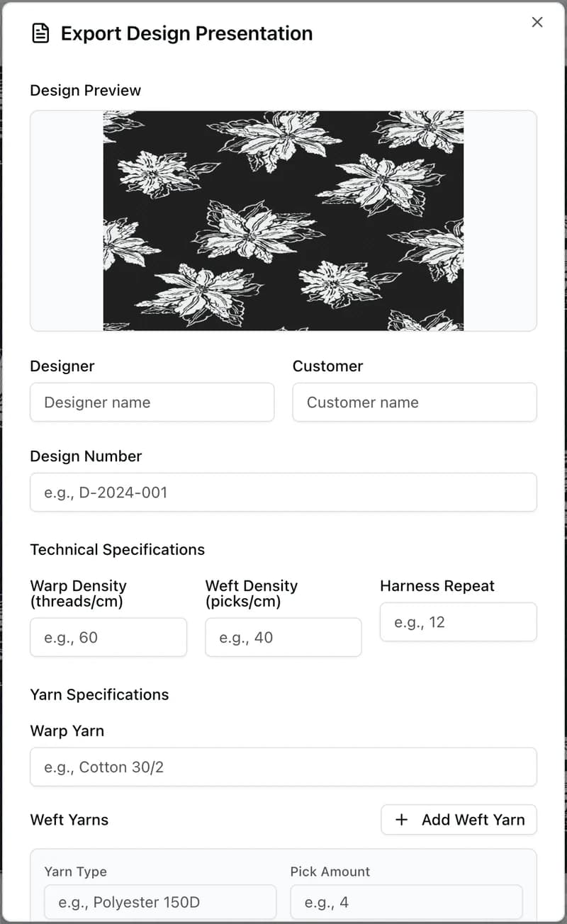The height and width of the screenshot is (924, 567).
Task: Click the Warp Yarn field with Cotton 30/2 placeholder
Action: coord(283,767)
